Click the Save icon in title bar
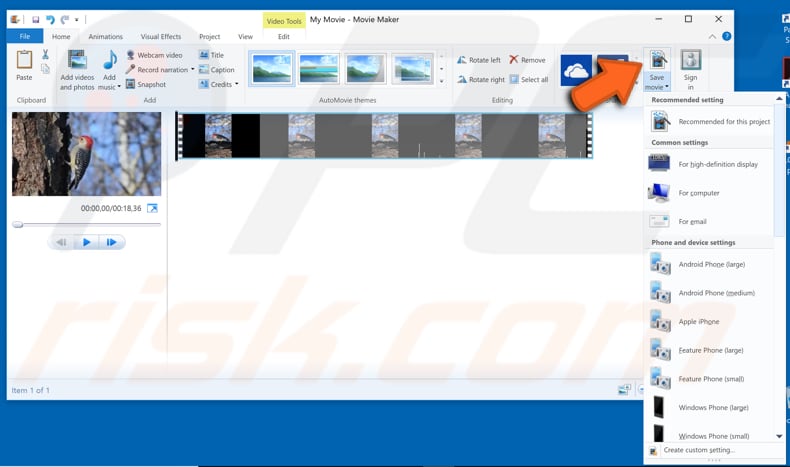 click(x=36, y=20)
